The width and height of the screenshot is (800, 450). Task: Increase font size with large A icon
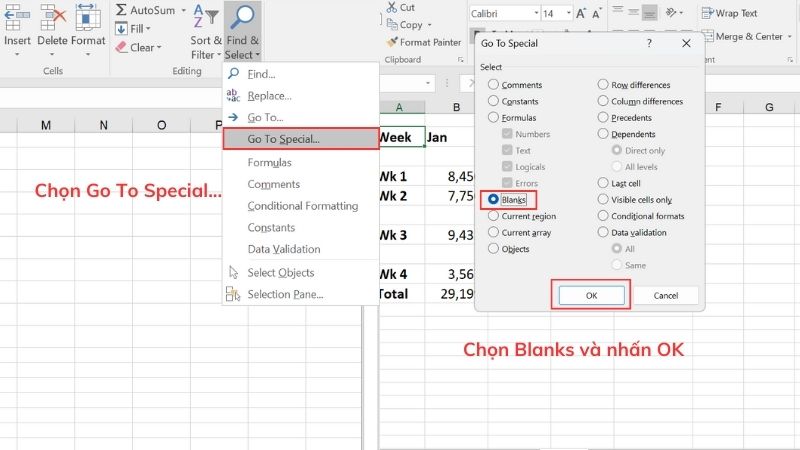click(581, 14)
